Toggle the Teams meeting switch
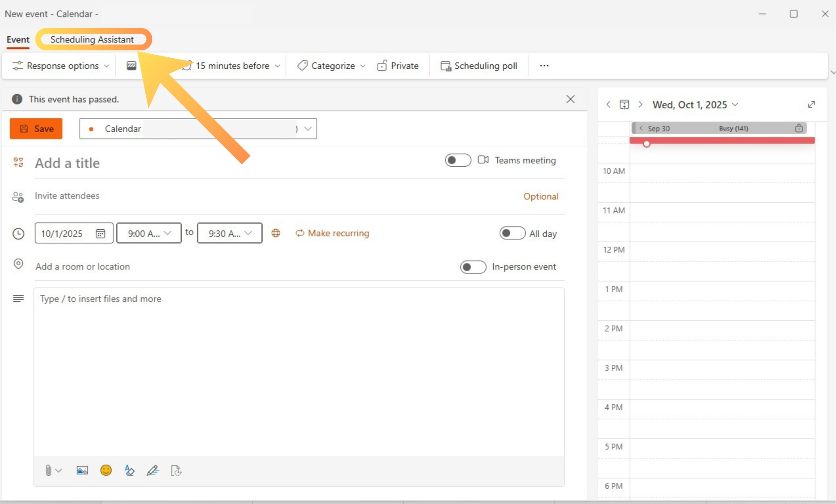This screenshot has width=836, height=504. 458,160
